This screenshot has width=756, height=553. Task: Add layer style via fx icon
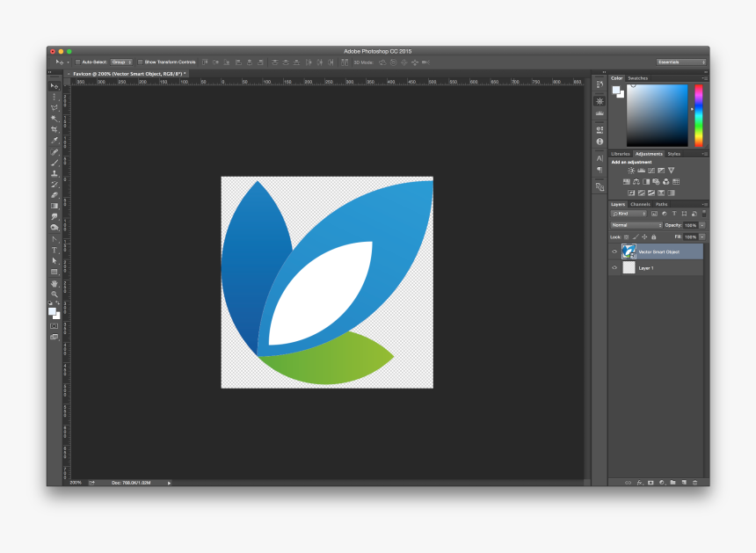coord(639,483)
